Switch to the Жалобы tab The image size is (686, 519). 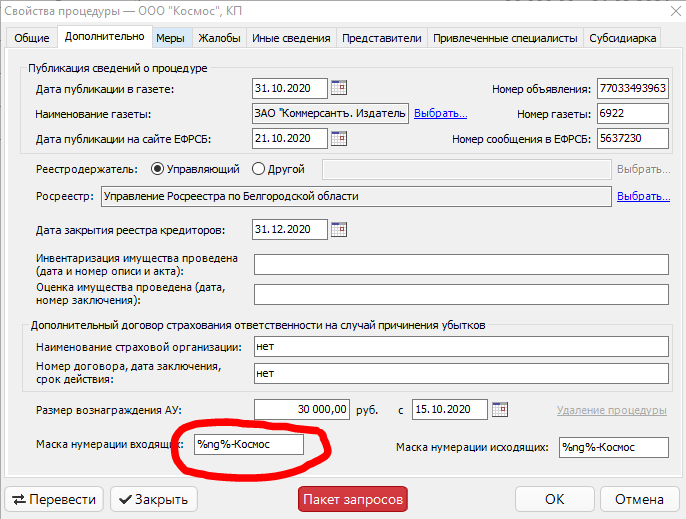[x=218, y=38]
